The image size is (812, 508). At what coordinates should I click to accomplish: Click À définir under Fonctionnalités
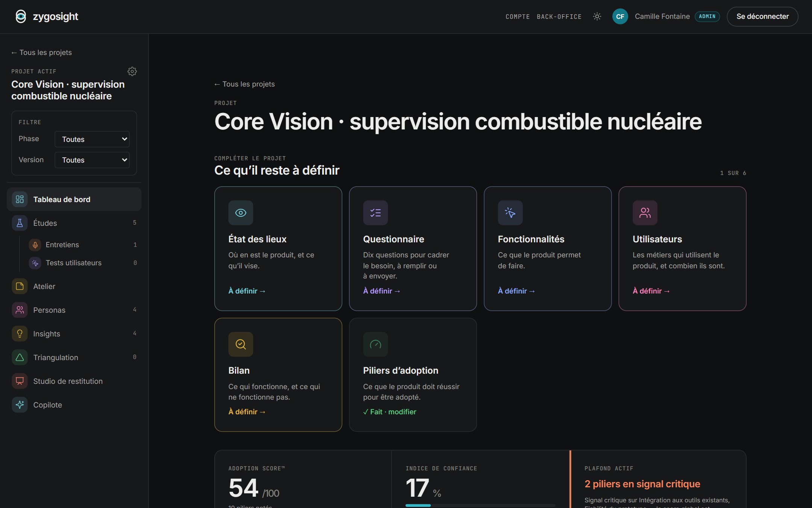point(517,291)
